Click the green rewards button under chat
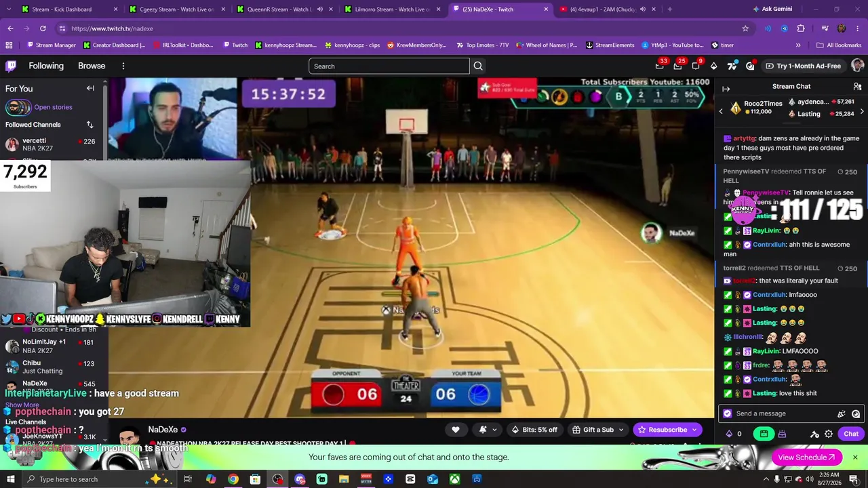 point(764,434)
